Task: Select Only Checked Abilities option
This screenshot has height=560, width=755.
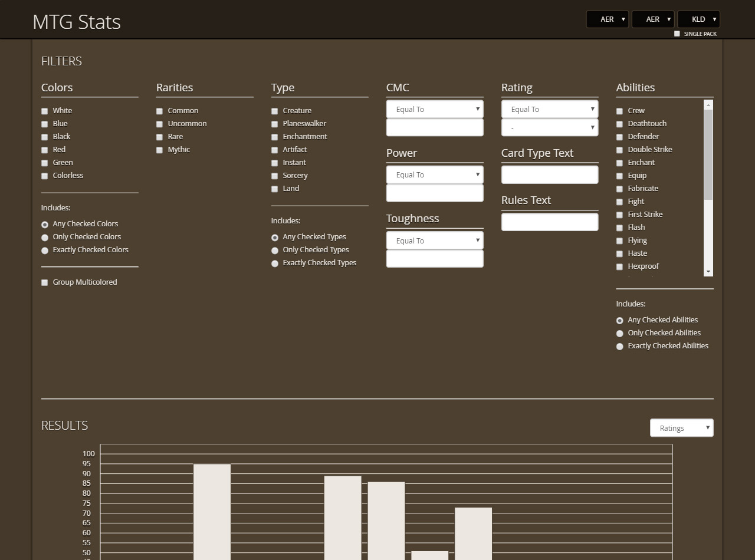Action: (x=620, y=334)
